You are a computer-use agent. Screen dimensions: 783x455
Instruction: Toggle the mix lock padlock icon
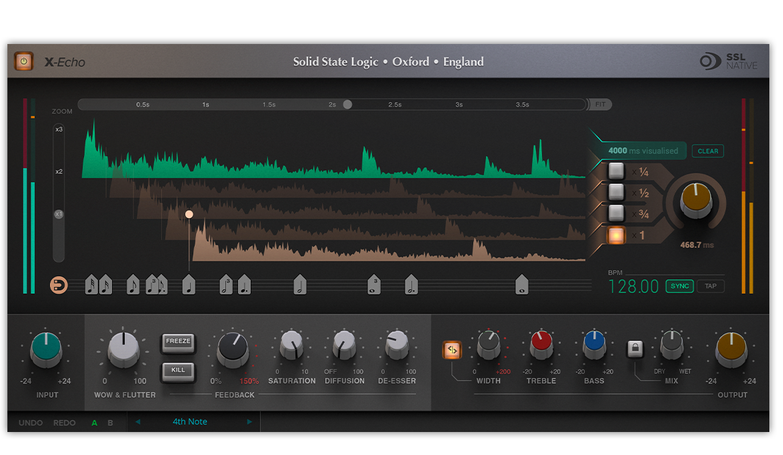(x=635, y=348)
